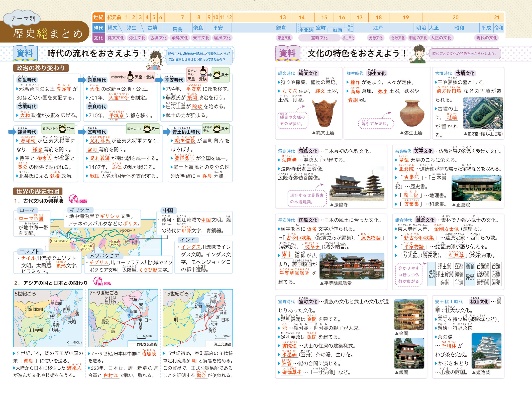Viewport: 532px width, 401px height.
Task: Click the 時代 row header label
Action: pyautogui.click(x=98, y=28)
